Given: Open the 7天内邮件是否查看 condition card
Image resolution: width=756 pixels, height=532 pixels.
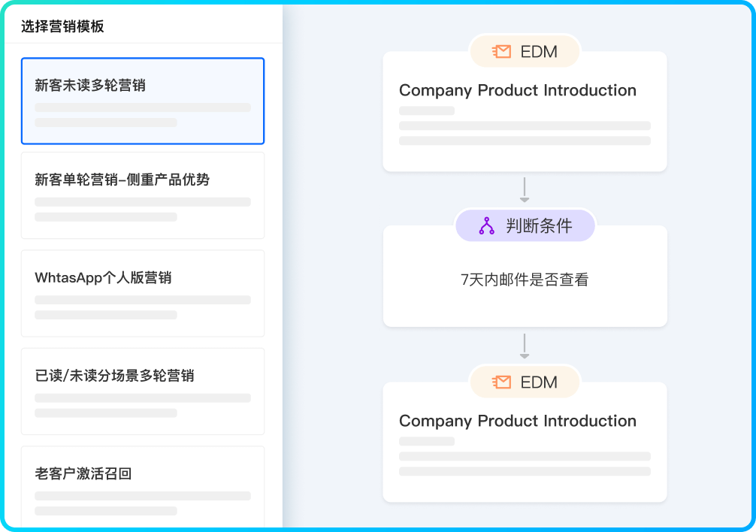Looking at the screenshot, I should [x=525, y=278].
